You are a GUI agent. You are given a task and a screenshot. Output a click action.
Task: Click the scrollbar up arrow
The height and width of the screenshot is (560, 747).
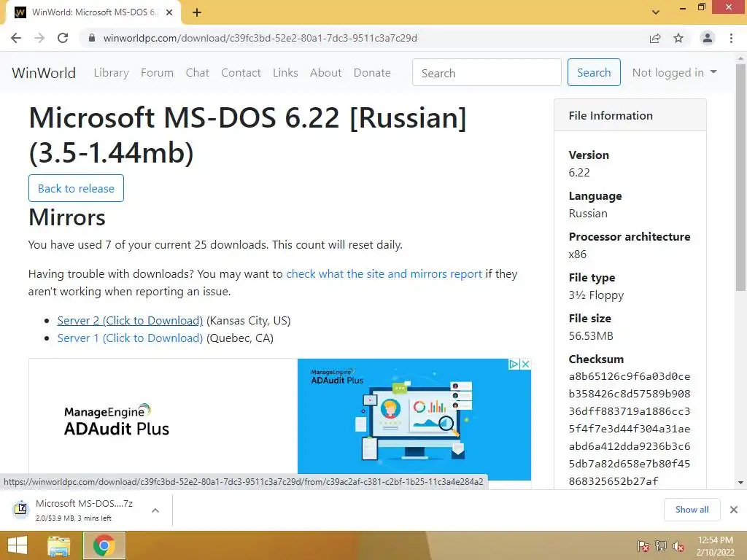(741, 58)
